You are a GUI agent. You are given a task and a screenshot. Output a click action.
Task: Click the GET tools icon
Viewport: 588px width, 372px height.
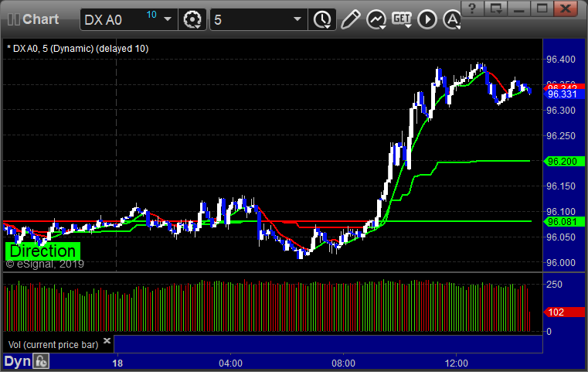click(402, 19)
